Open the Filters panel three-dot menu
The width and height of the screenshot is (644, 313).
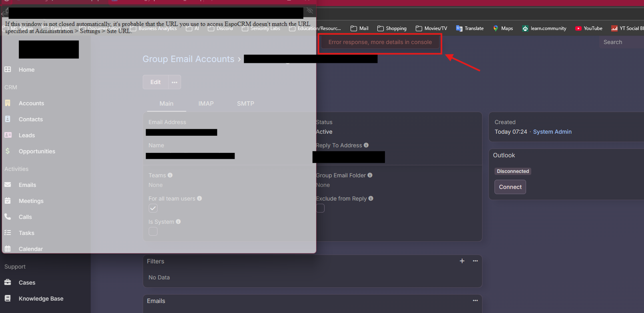pyautogui.click(x=475, y=261)
